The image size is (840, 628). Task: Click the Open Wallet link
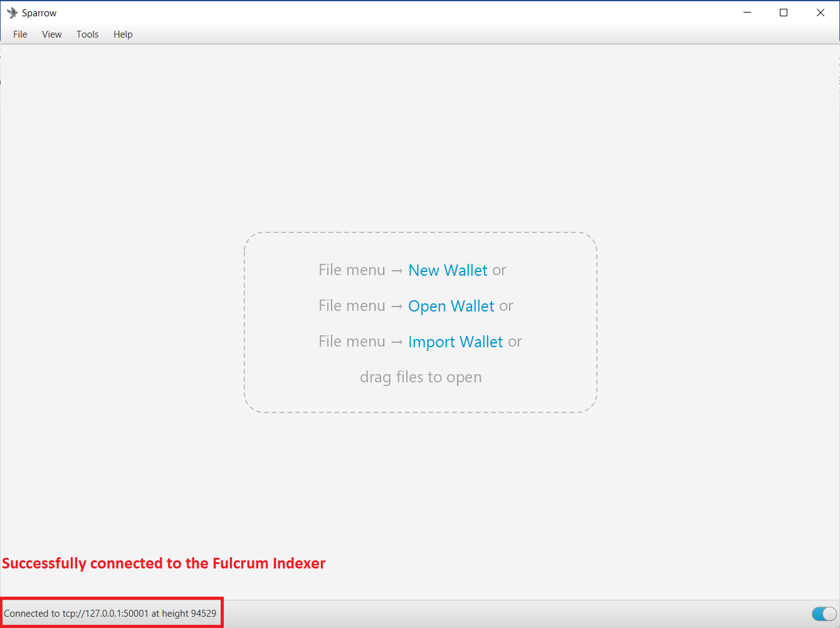[x=451, y=306]
